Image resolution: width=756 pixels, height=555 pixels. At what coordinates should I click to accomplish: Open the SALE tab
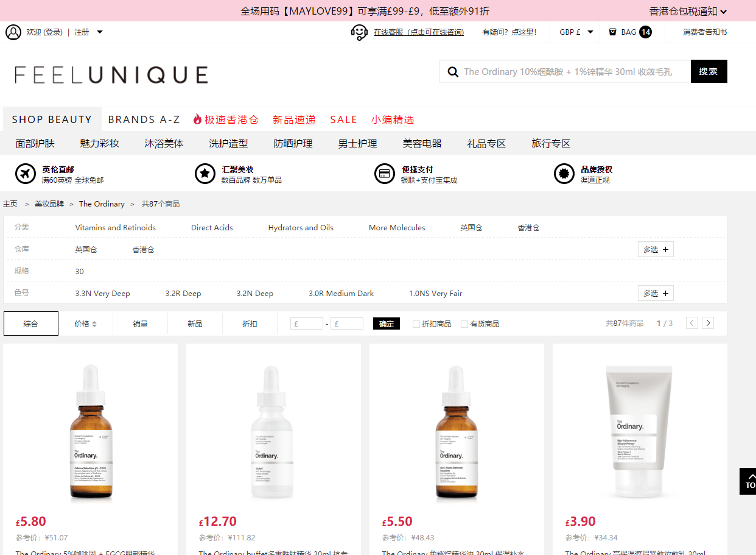click(x=344, y=119)
